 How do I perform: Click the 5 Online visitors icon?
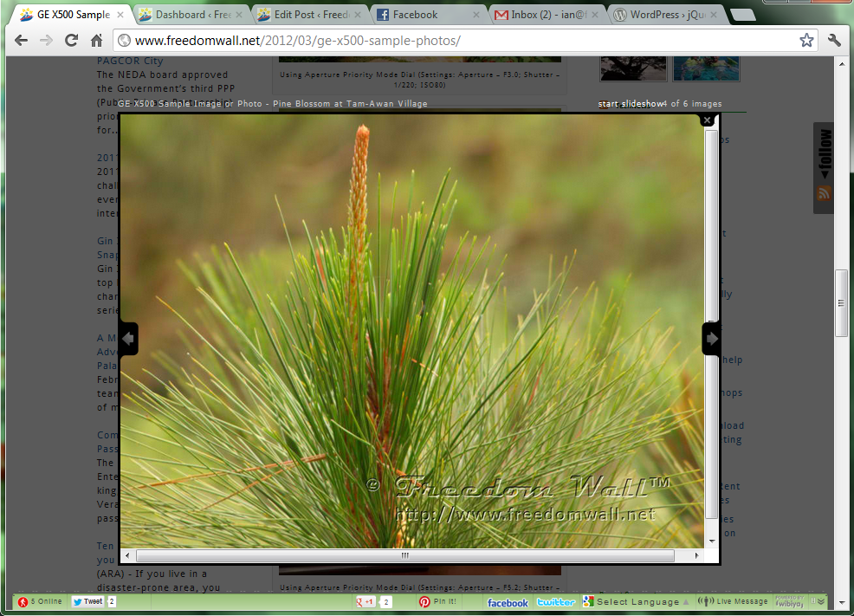point(23,602)
